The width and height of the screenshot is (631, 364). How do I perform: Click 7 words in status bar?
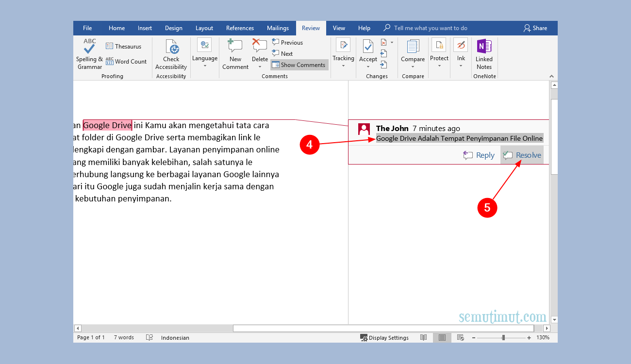(x=124, y=337)
